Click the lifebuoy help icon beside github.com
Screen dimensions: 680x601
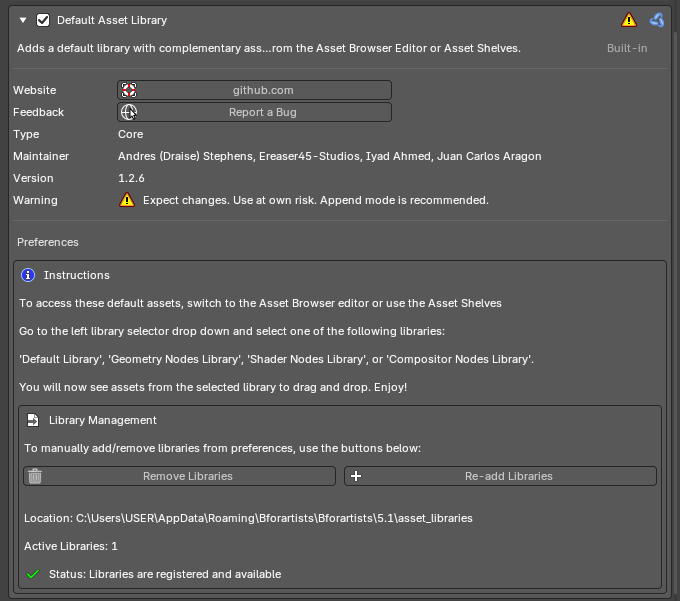129,90
